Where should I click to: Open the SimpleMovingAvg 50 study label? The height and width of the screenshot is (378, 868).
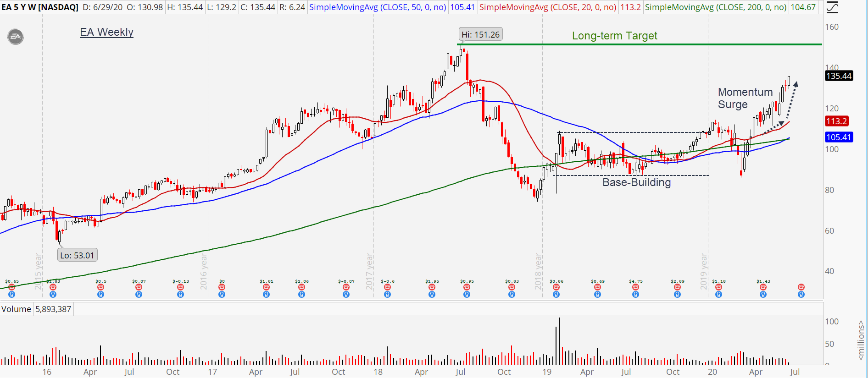tap(378, 7)
